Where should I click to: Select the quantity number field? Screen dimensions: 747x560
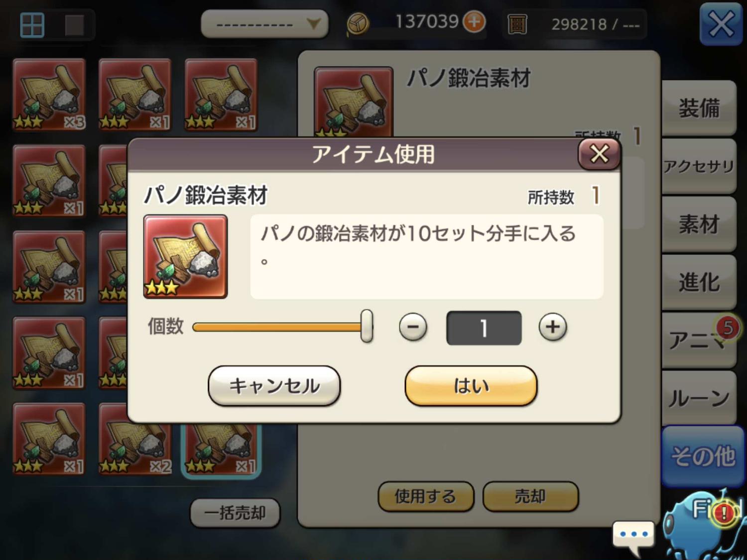[484, 328]
